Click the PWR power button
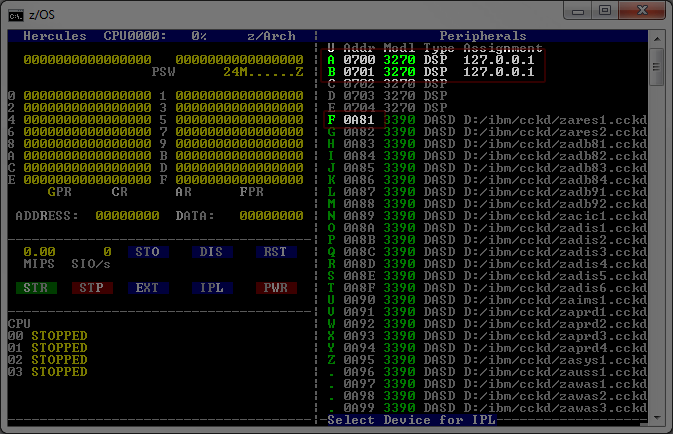The image size is (673, 434). (276, 288)
